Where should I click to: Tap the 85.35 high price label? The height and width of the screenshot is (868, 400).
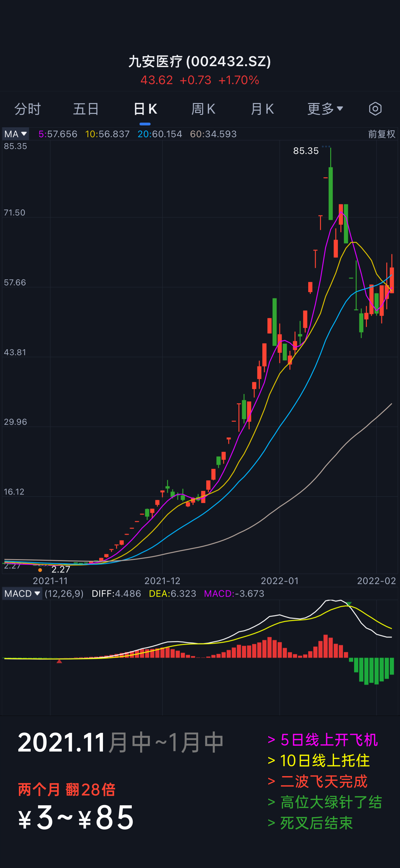[305, 151]
